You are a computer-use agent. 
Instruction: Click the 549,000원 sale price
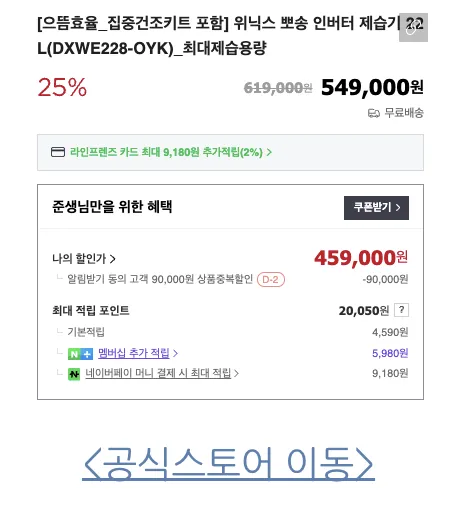pyautogui.click(x=372, y=87)
